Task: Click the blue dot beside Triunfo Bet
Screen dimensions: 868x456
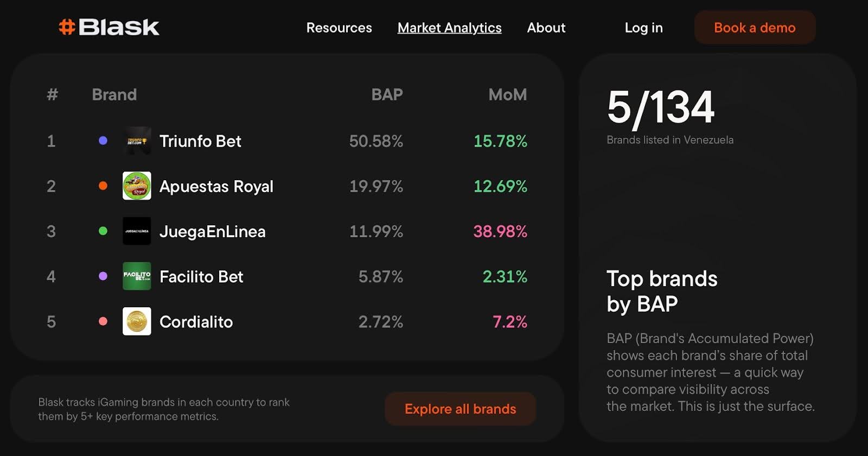Action: (x=103, y=141)
